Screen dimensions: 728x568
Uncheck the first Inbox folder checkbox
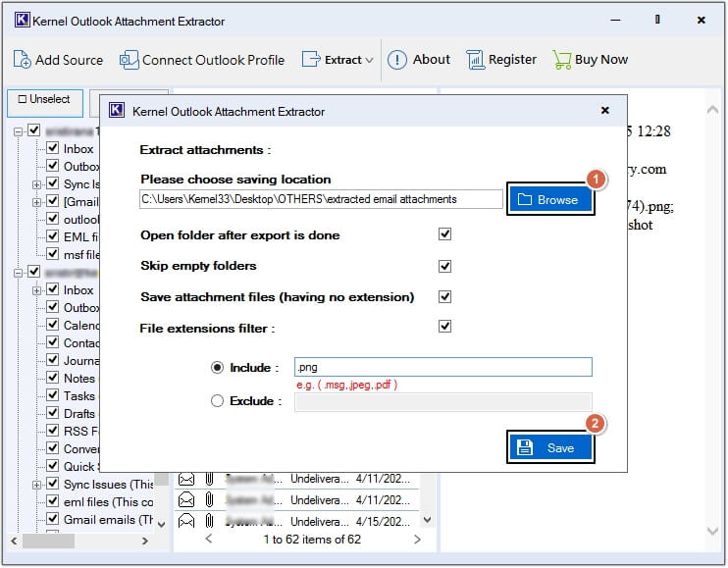(53, 148)
